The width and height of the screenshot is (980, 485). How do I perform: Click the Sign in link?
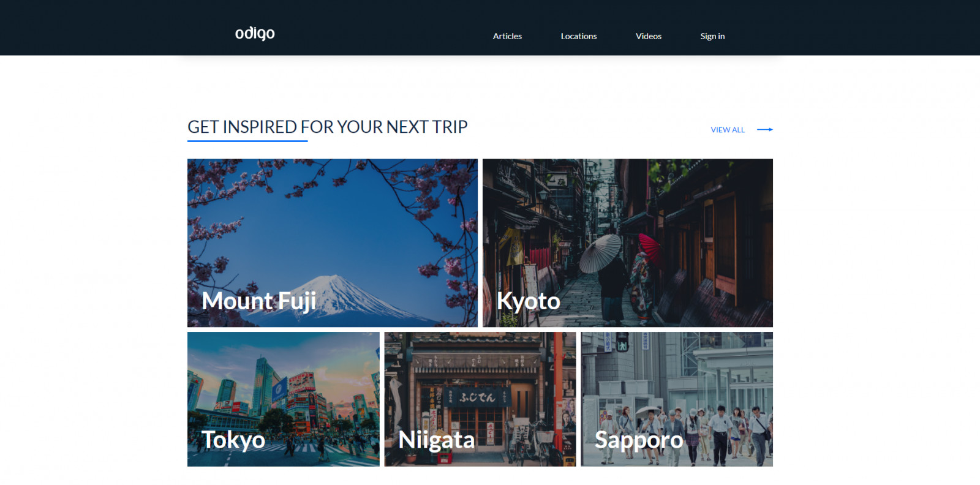pos(712,36)
